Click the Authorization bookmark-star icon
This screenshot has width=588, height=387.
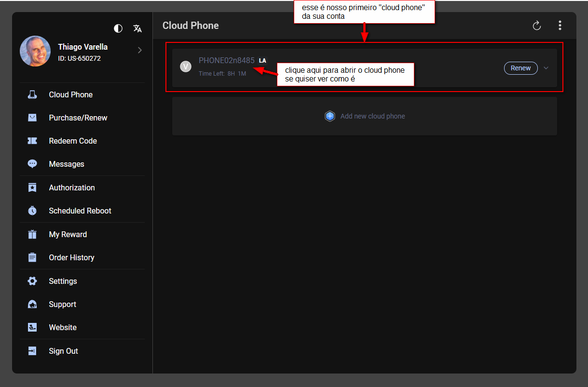32,187
